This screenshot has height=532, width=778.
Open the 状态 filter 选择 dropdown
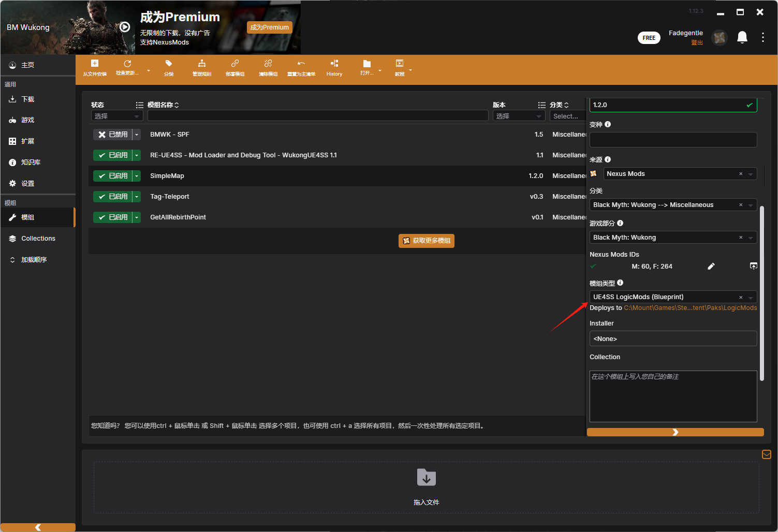tap(117, 116)
